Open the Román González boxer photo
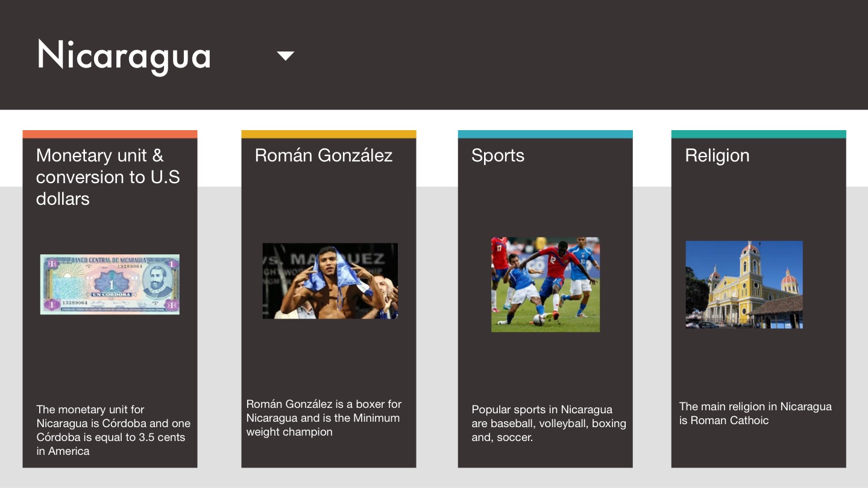868x488 pixels. [330, 281]
